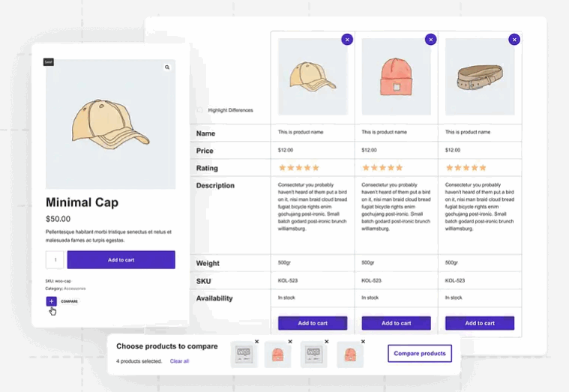Open the belt image in comparison table
569x392 pixels.
(480, 76)
